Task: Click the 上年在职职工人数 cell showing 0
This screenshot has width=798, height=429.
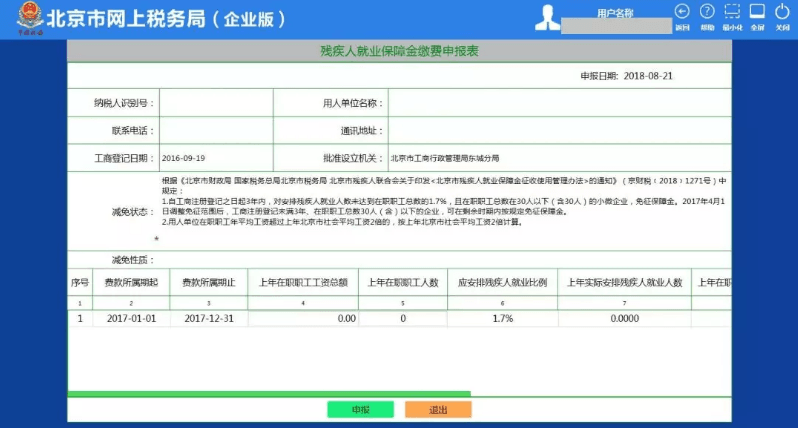Action: click(x=402, y=318)
